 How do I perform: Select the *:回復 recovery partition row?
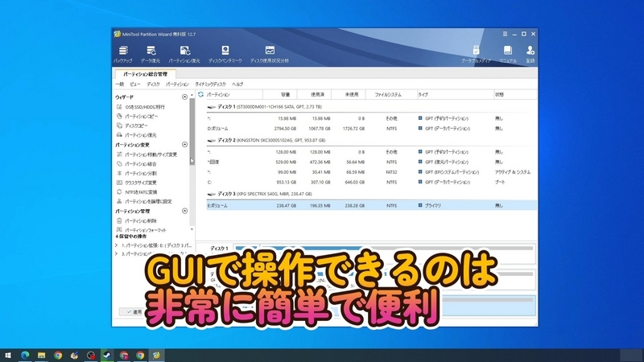(x=371, y=162)
